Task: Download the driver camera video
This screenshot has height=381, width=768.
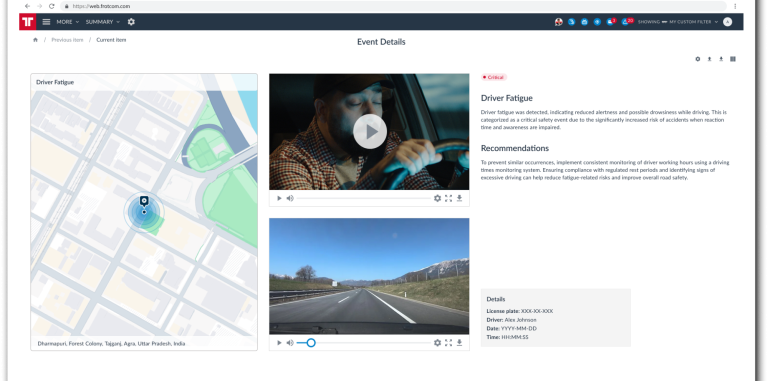Action: 459,198
